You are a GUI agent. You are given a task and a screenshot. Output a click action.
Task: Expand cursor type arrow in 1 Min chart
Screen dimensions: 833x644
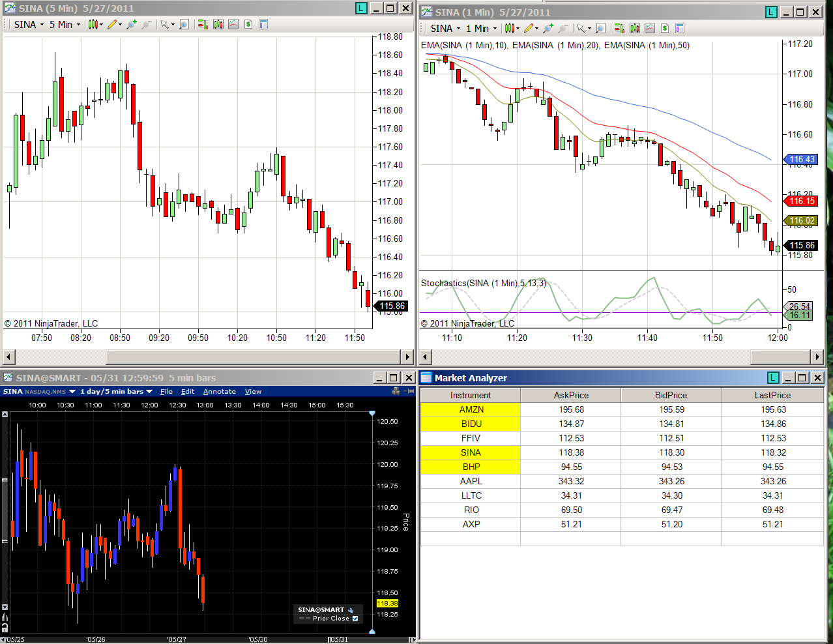coord(589,29)
